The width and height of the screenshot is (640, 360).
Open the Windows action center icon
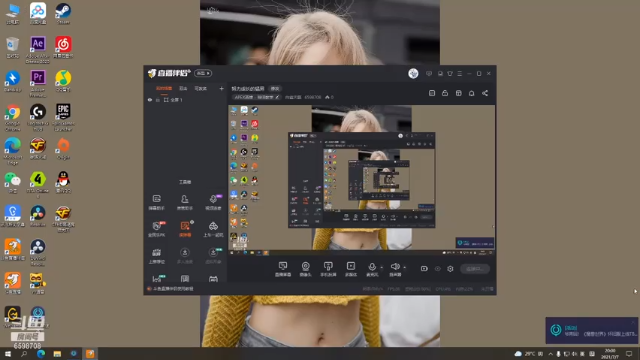pos(629,354)
